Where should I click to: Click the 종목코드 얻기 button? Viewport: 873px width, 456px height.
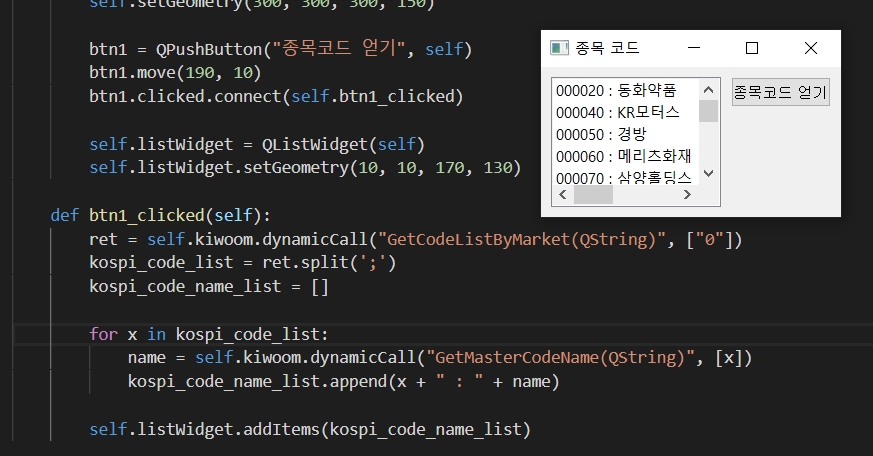click(781, 92)
